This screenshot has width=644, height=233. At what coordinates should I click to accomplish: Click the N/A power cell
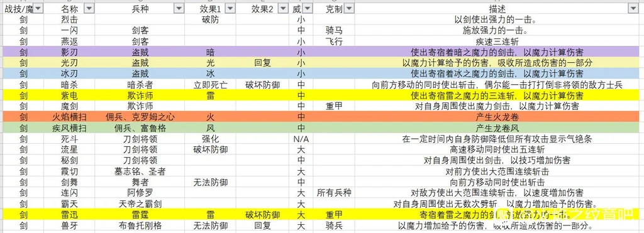[x=301, y=139]
